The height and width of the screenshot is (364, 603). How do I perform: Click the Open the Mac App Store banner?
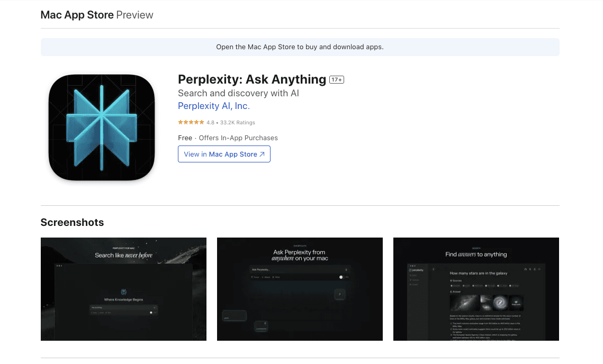coord(300,47)
